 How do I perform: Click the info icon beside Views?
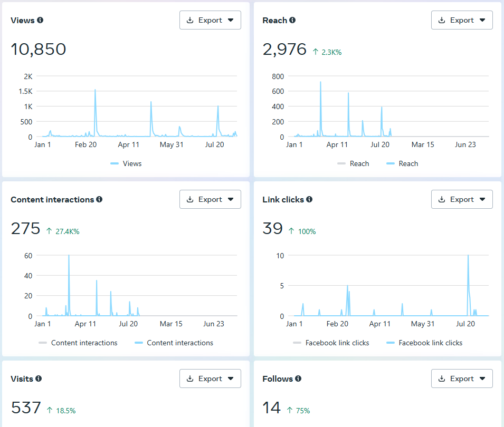[40, 21]
